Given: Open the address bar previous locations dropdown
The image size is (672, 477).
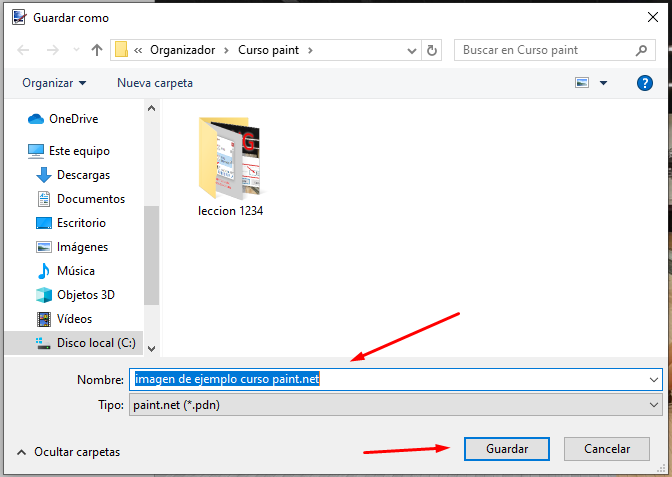Looking at the screenshot, I should tap(411, 50).
